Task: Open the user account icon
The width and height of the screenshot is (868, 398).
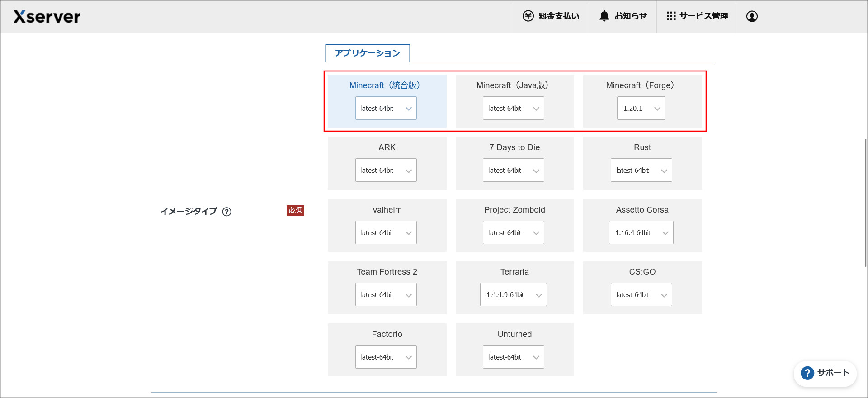Action: click(x=752, y=16)
